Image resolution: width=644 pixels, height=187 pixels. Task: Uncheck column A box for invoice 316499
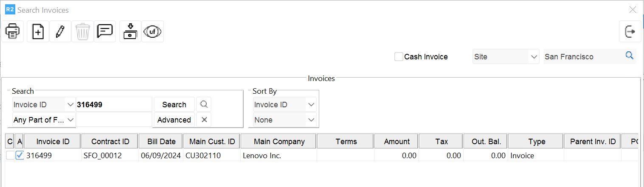[20, 156]
